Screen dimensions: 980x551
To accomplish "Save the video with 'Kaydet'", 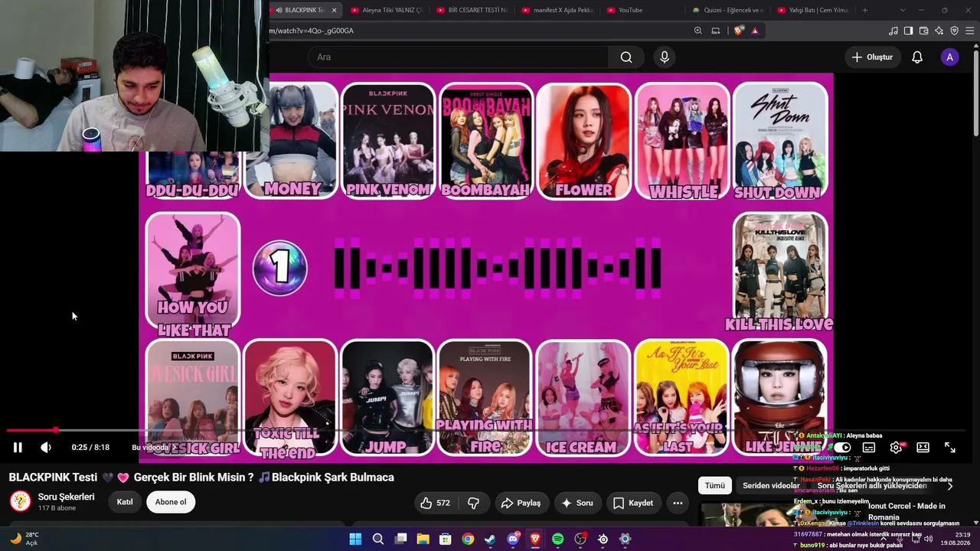I will pyautogui.click(x=633, y=503).
